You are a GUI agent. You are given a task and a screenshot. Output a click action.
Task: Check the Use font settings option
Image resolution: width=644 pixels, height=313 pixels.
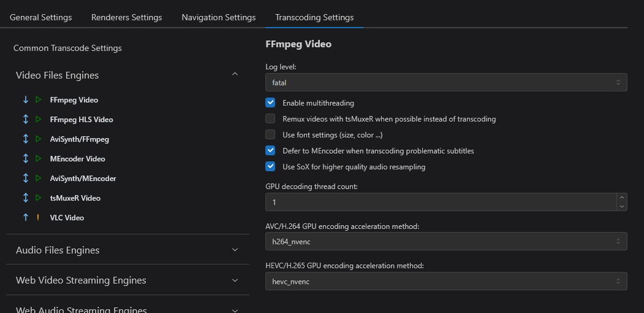coord(270,134)
